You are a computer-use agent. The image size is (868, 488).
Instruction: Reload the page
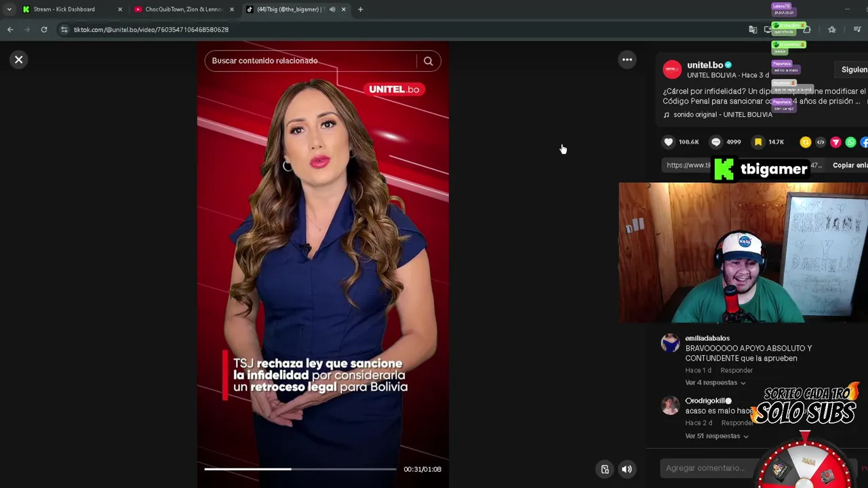[44, 30]
